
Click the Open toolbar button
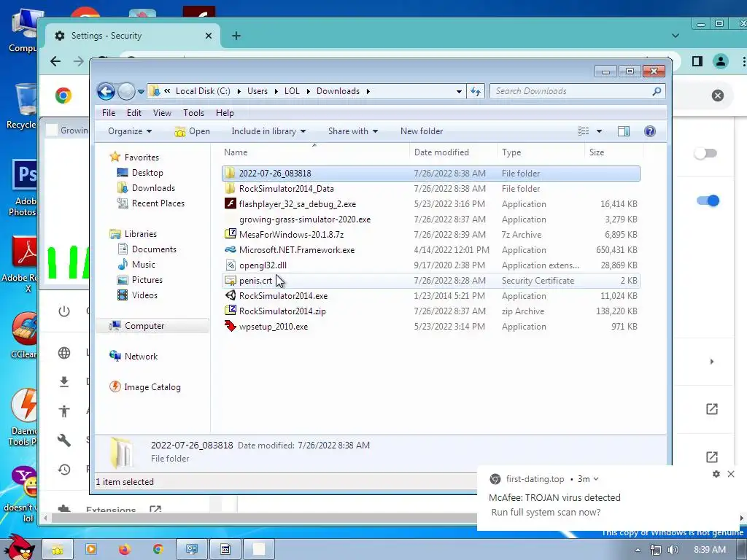pyautogui.click(x=193, y=131)
